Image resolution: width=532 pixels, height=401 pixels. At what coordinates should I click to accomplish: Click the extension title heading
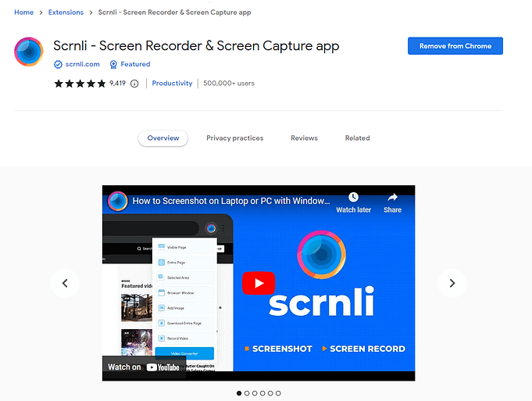coord(196,46)
